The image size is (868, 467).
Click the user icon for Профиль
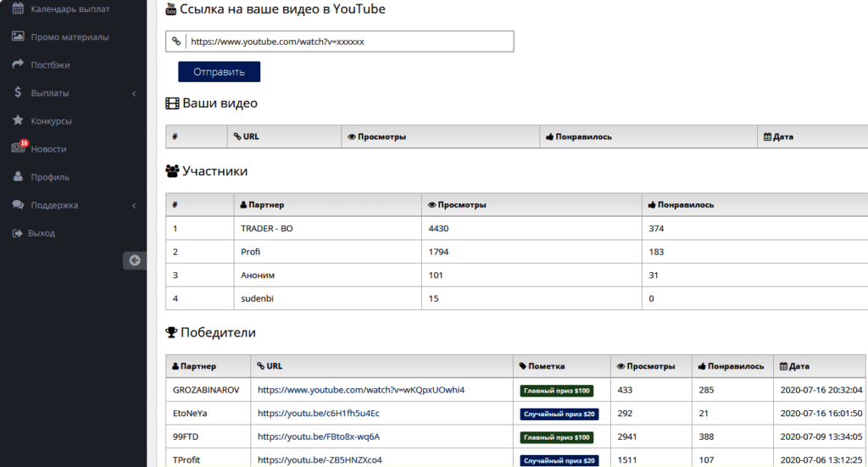(x=17, y=177)
